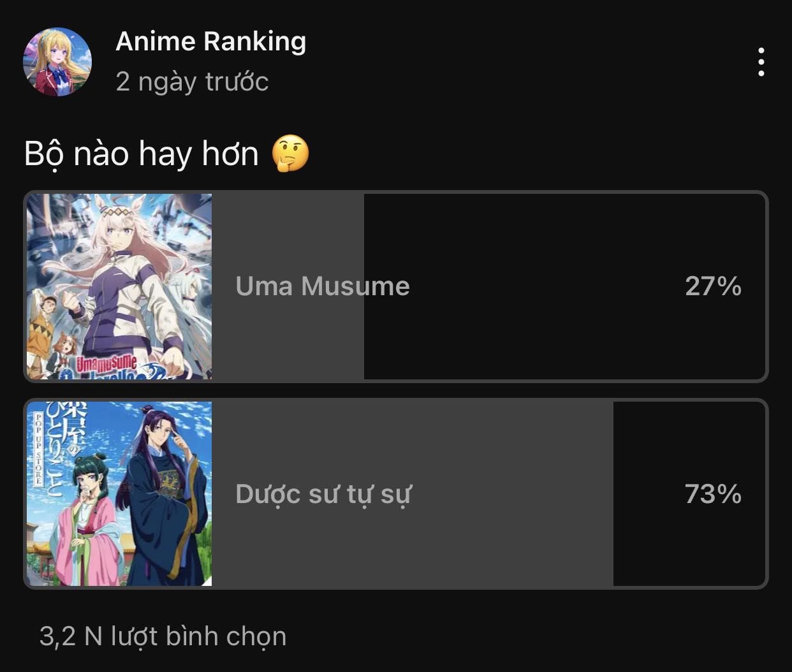The height and width of the screenshot is (672, 792).
Task: Click the Anime Ranking channel name
Action: click(x=211, y=41)
